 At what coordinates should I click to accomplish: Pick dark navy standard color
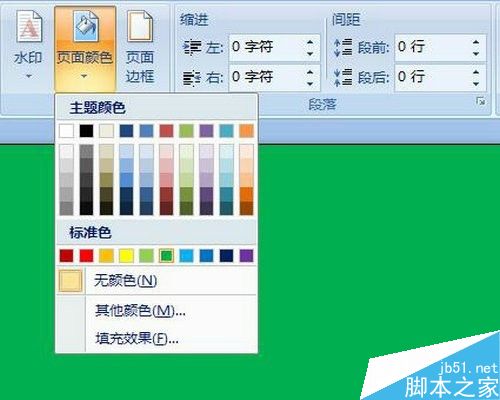click(x=226, y=256)
